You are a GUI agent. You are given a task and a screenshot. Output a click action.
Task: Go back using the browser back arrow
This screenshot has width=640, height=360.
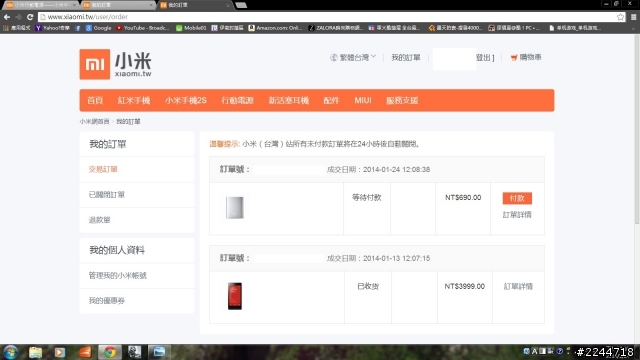pos(7,17)
